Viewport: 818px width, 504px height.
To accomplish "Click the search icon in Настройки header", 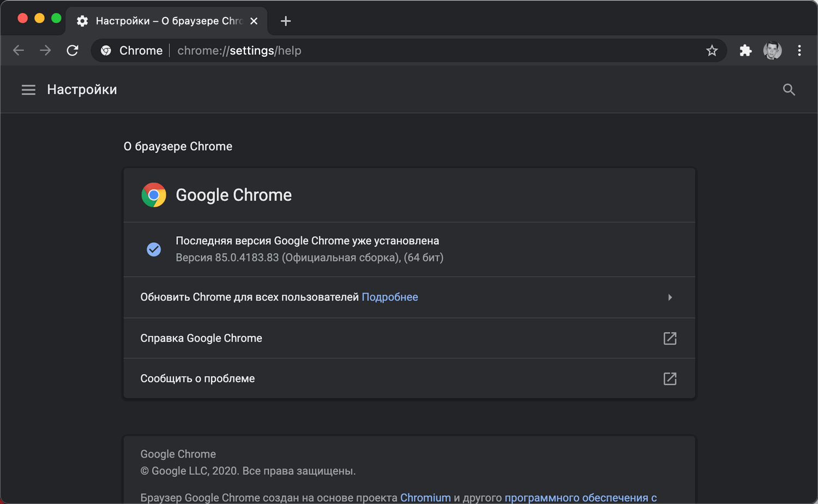I will click(x=789, y=89).
